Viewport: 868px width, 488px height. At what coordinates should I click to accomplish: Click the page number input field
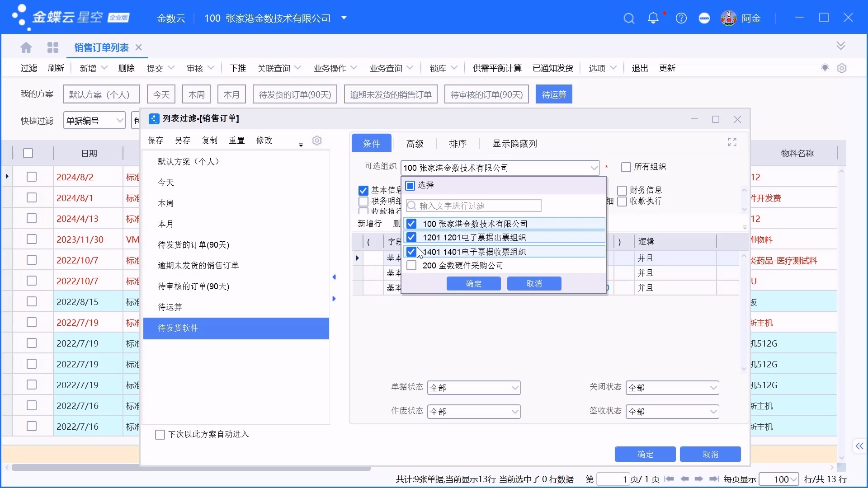pos(613,479)
